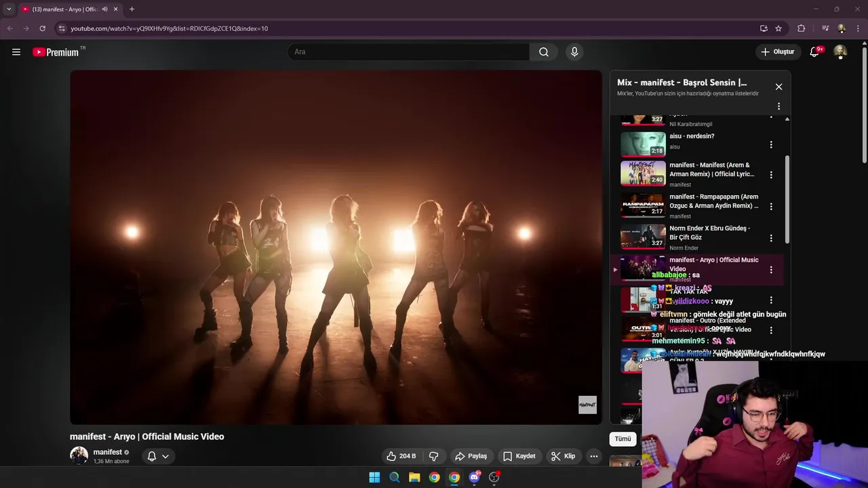Create a clip with Klip
Screen dimensions: 868x488
pyautogui.click(x=564, y=456)
